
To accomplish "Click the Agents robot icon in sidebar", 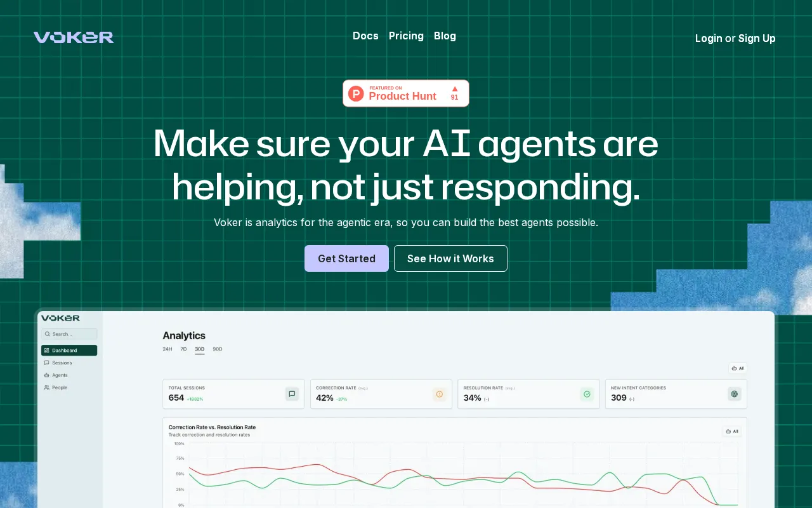I will (x=47, y=375).
